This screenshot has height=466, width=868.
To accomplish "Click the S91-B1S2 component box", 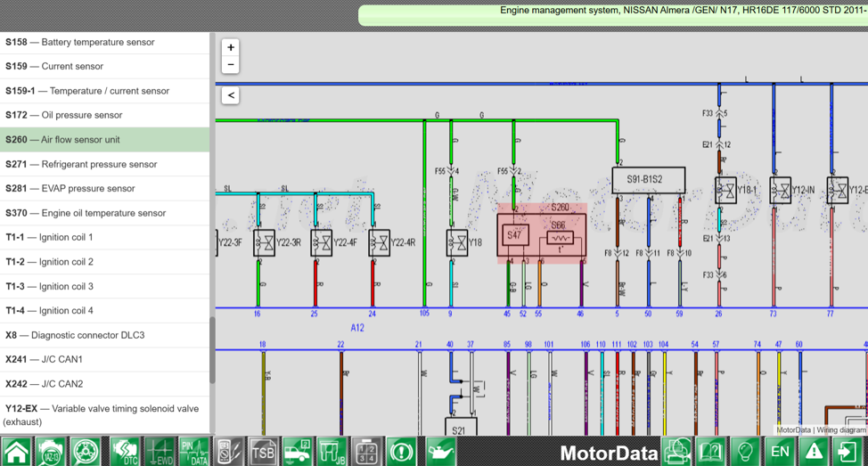I will pos(648,180).
